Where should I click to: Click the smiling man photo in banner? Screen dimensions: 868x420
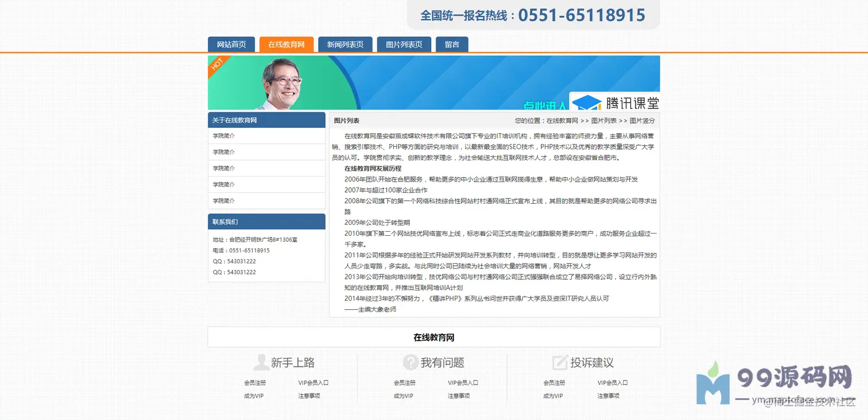[281, 84]
